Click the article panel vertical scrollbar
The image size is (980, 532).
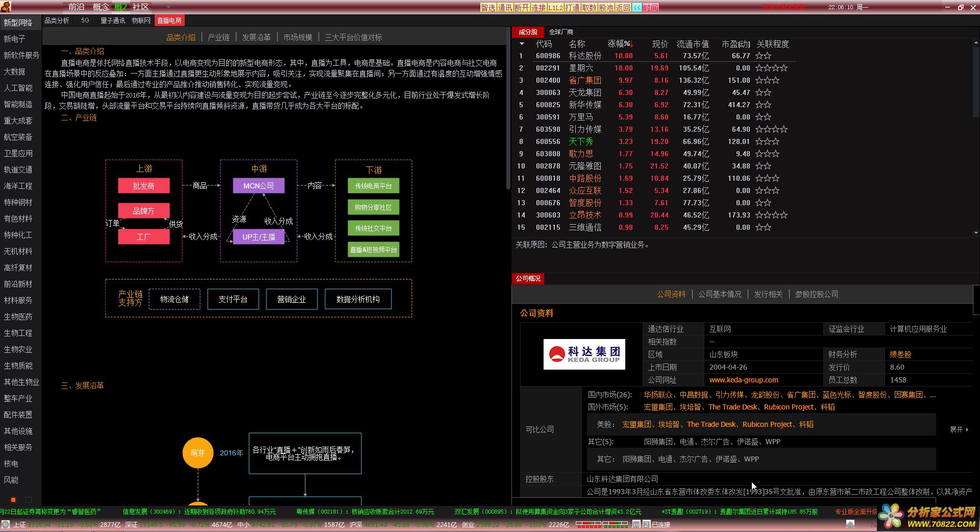click(508, 108)
